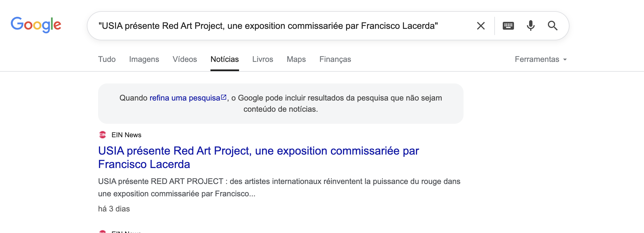Click the result snippet starting 'USIA présente RED ART PROJECT'
This screenshot has height=233, width=644.
coord(279,187)
